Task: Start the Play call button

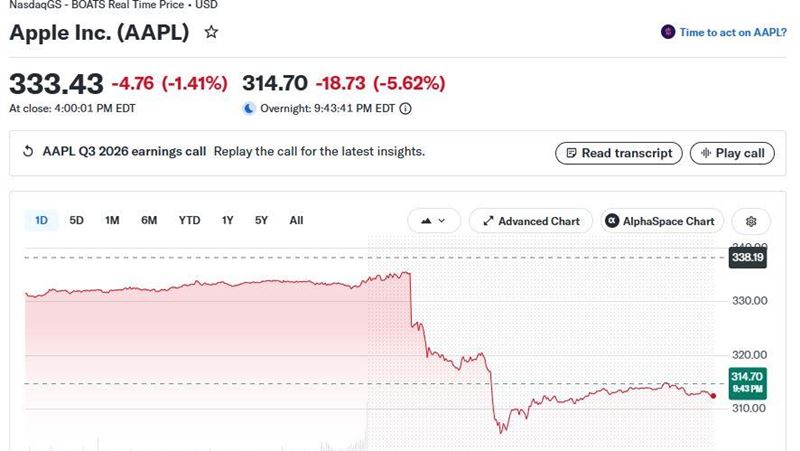Action: [x=732, y=153]
